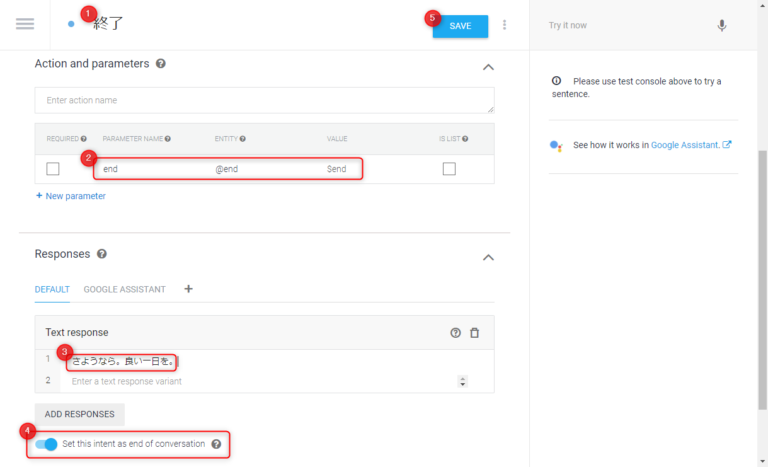
Task: Delete the Text response with trash icon
Action: pyautogui.click(x=475, y=332)
